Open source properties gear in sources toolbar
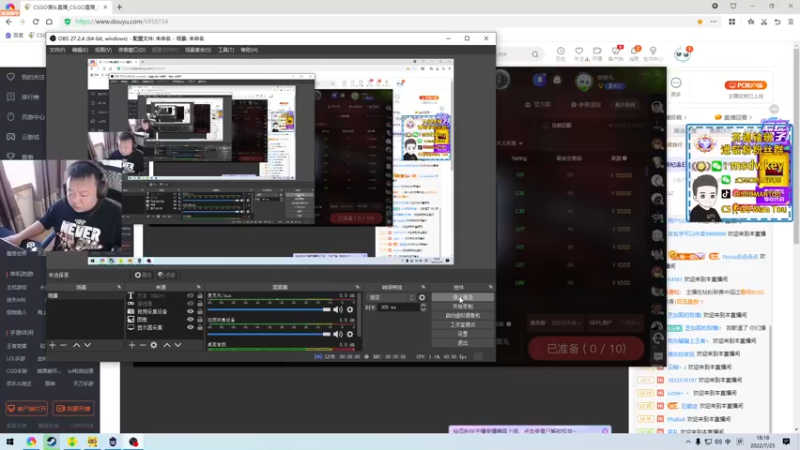Screen dimensions: 800x450 [x=154, y=345]
